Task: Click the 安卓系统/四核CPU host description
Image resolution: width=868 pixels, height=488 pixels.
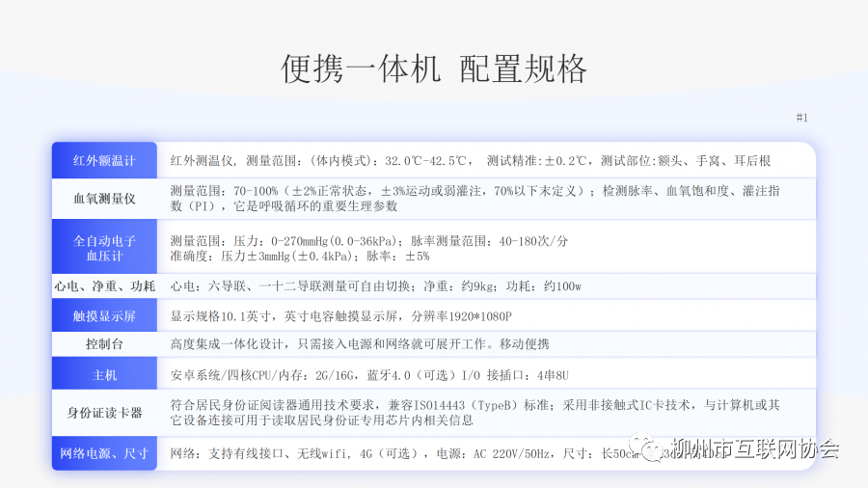Action: [369, 376]
